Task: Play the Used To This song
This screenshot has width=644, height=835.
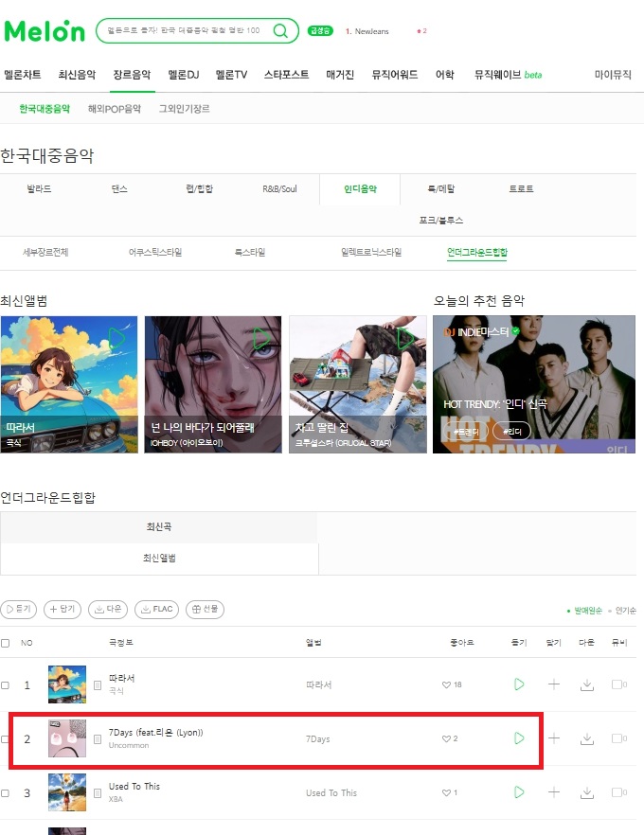Action: [x=519, y=792]
